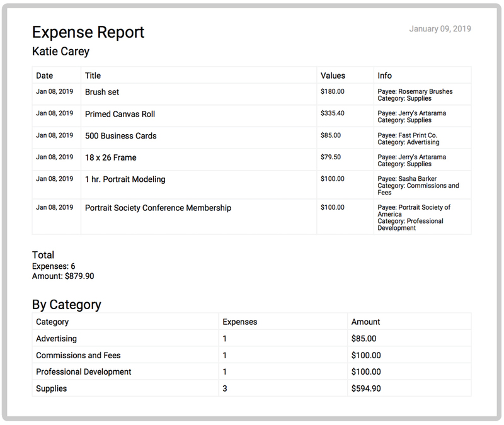Select the Katie Carey name heading

click(x=60, y=52)
